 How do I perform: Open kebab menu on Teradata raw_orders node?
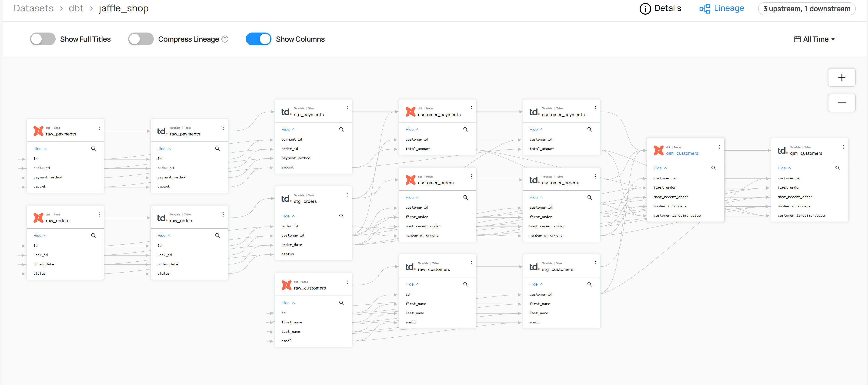point(223,214)
